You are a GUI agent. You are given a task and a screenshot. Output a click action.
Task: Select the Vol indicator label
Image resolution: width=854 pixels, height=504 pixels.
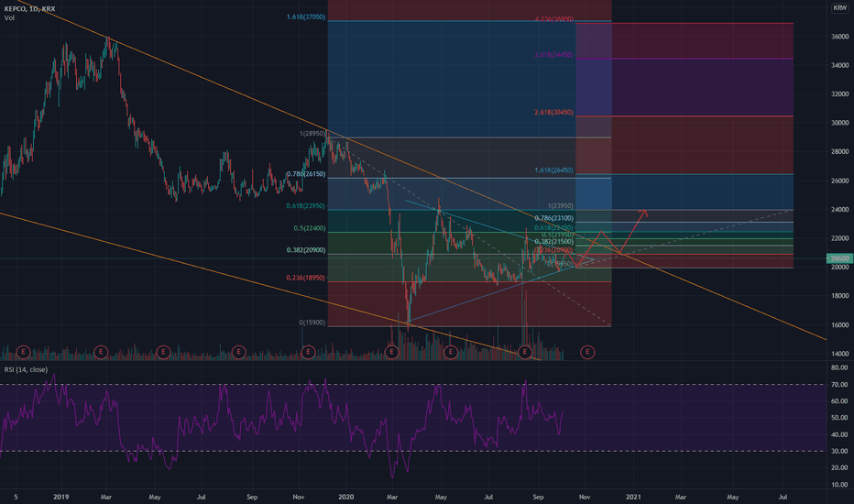point(9,18)
